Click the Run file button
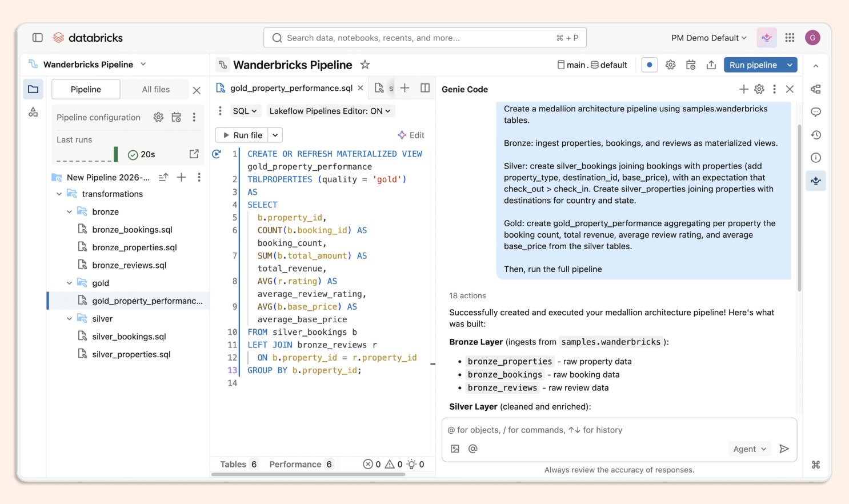This screenshot has height=504, width=849. click(242, 135)
